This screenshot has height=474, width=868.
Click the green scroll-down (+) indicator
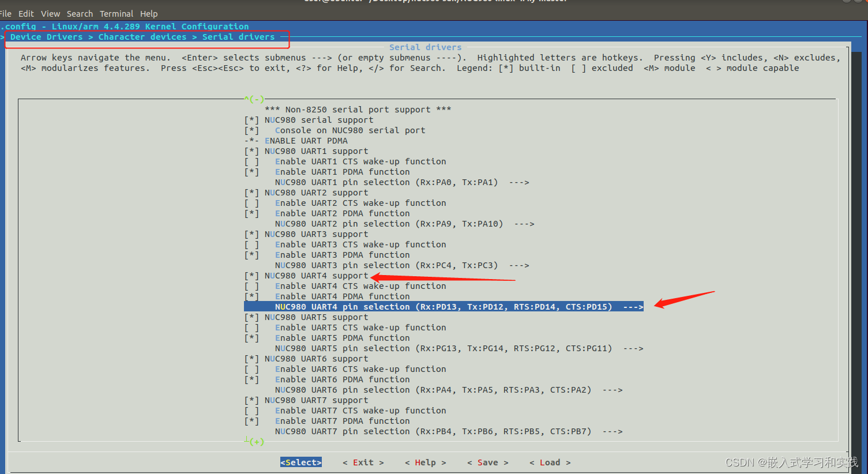(257, 442)
